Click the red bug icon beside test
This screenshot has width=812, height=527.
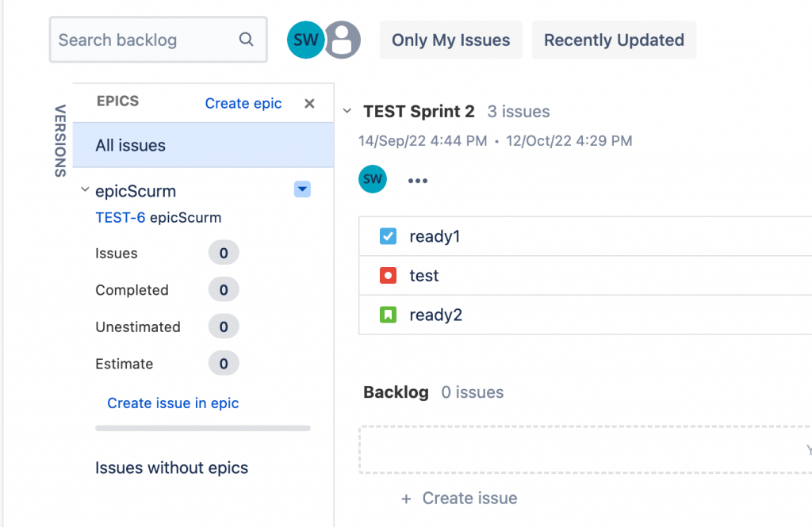[x=388, y=276]
